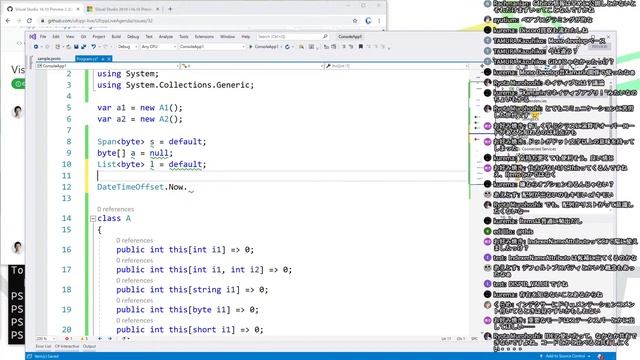
Task: Open the Project menu
Action: point(98,37)
